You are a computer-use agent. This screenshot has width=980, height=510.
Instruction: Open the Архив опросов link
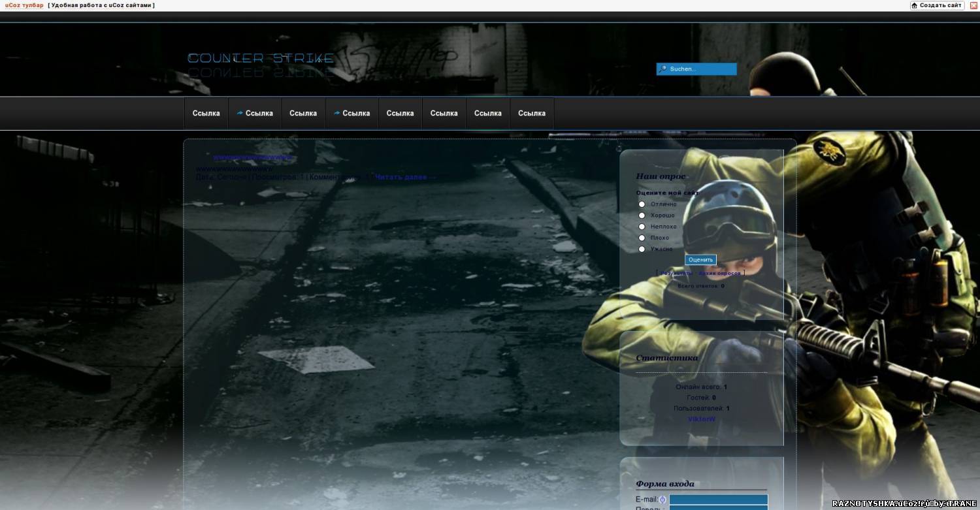point(720,274)
